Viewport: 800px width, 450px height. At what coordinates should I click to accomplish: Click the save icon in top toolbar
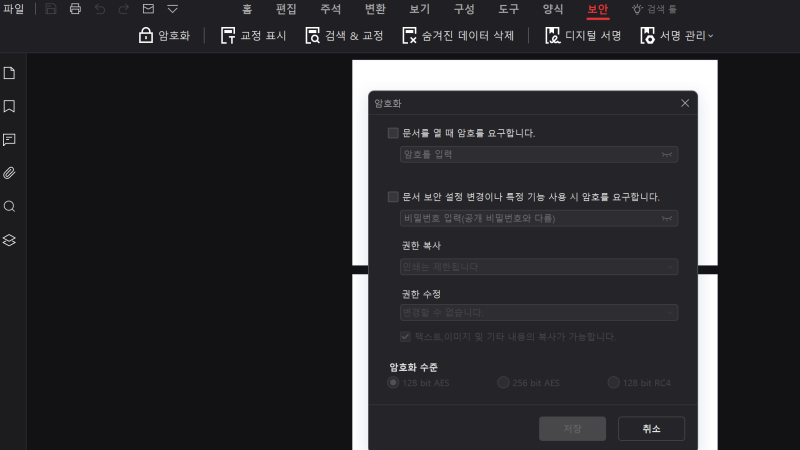51,9
